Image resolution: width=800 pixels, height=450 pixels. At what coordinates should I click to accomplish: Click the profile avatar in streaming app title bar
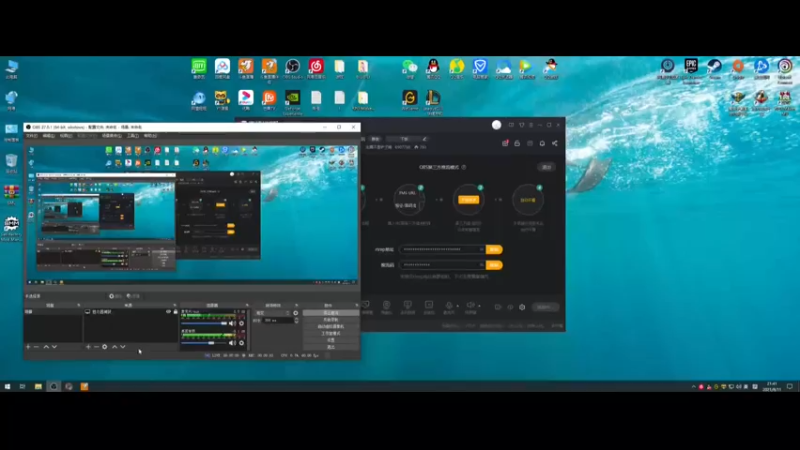pos(496,125)
